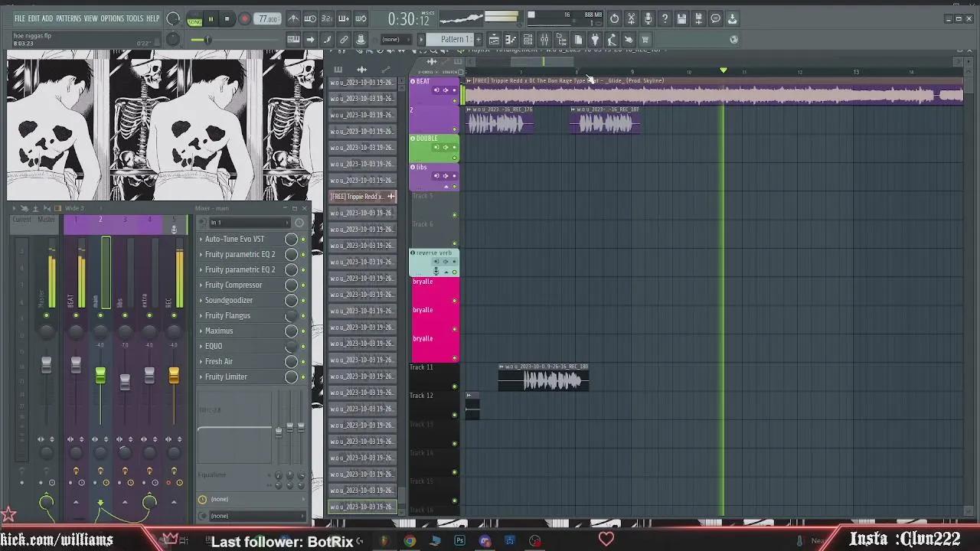Screen dimensions: 980x551
Task: Toggle the Soundgoodizer effect enable LED
Action: (303, 301)
